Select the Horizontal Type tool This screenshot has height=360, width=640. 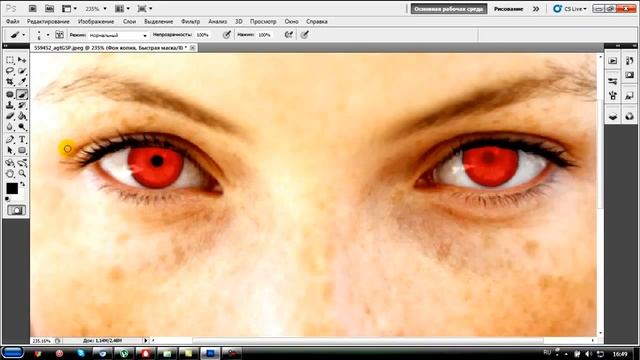pyautogui.click(x=22, y=140)
